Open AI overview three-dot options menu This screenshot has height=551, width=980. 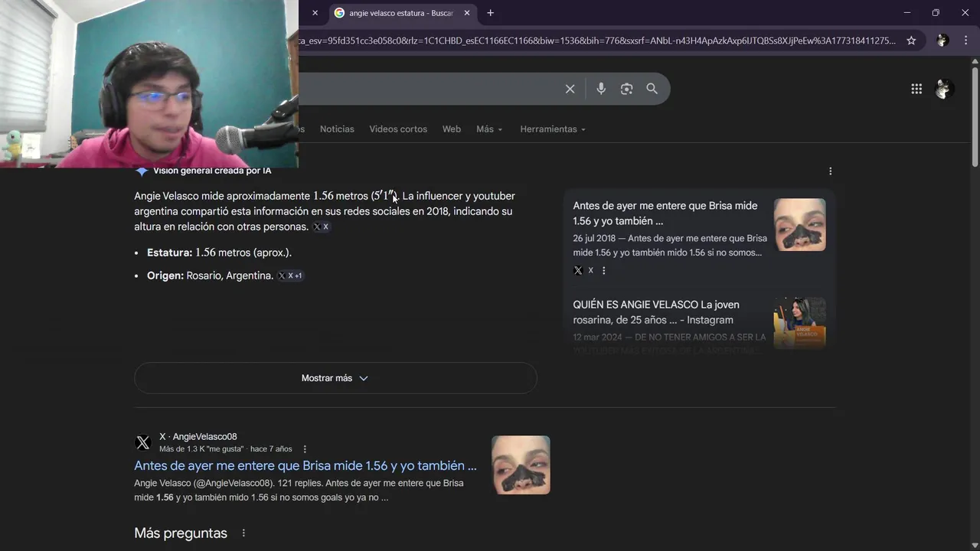[830, 171]
